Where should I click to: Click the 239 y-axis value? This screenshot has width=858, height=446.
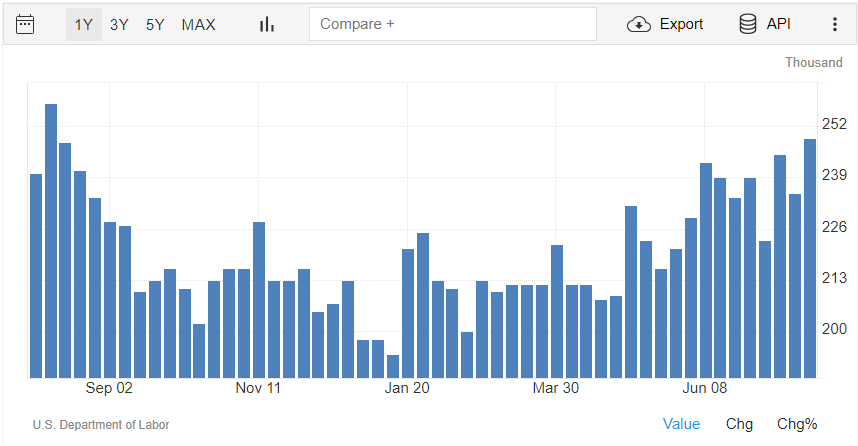(834, 175)
